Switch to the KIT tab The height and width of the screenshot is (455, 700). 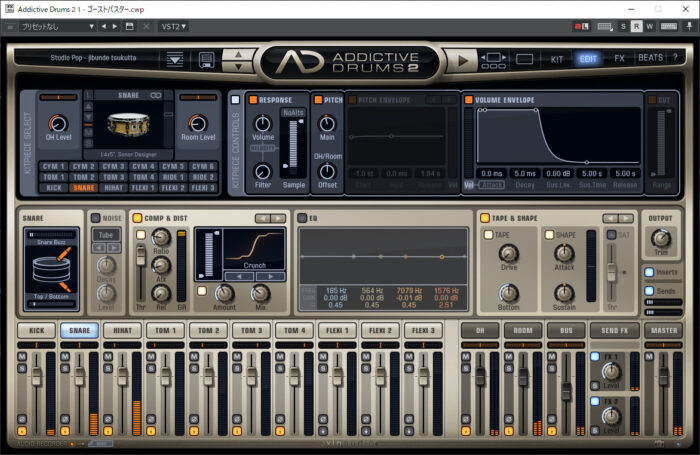point(557,59)
